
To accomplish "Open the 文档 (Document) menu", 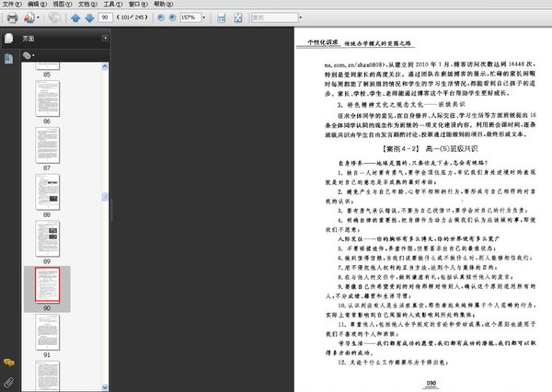I will point(88,4).
